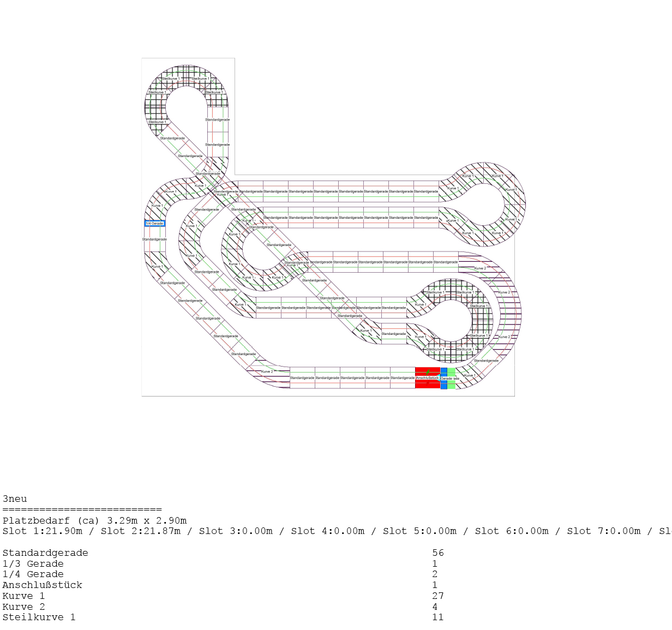
Task: Click the topmost Kurve 2 on right side
Action: click(480, 268)
